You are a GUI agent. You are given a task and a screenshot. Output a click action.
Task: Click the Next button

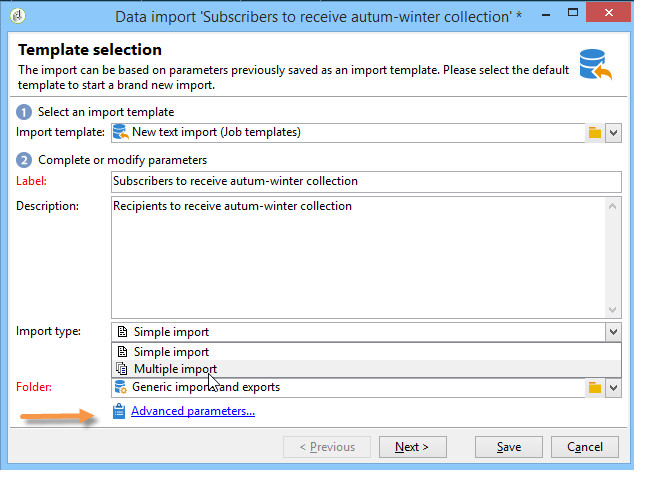[x=412, y=447]
